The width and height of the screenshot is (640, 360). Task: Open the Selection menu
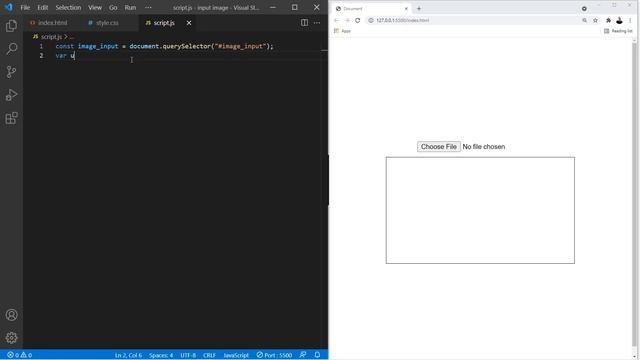68,7
